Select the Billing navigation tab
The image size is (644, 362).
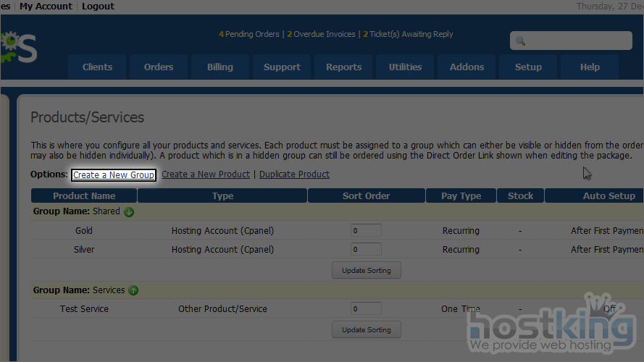coord(220,67)
